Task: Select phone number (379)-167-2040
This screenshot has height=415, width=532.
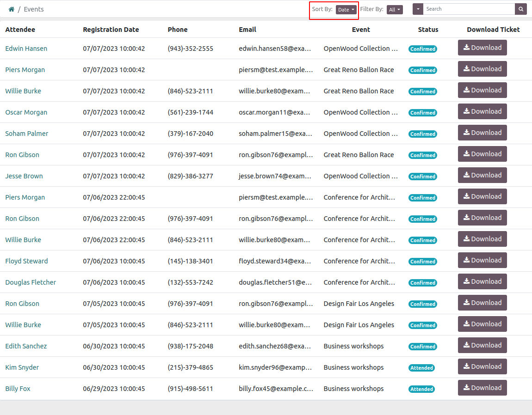Action: pos(190,134)
